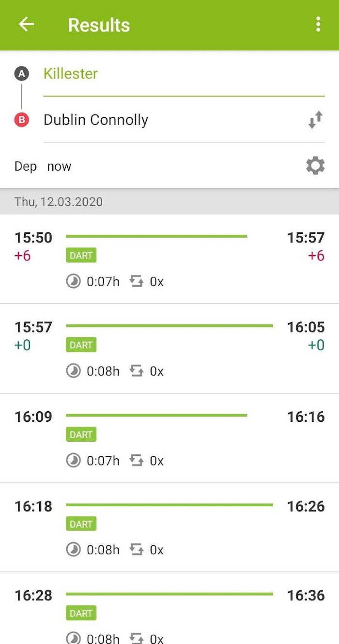Edit the Dublin Connolly destination field
The image size is (339, 644).
tap(172, 120)
